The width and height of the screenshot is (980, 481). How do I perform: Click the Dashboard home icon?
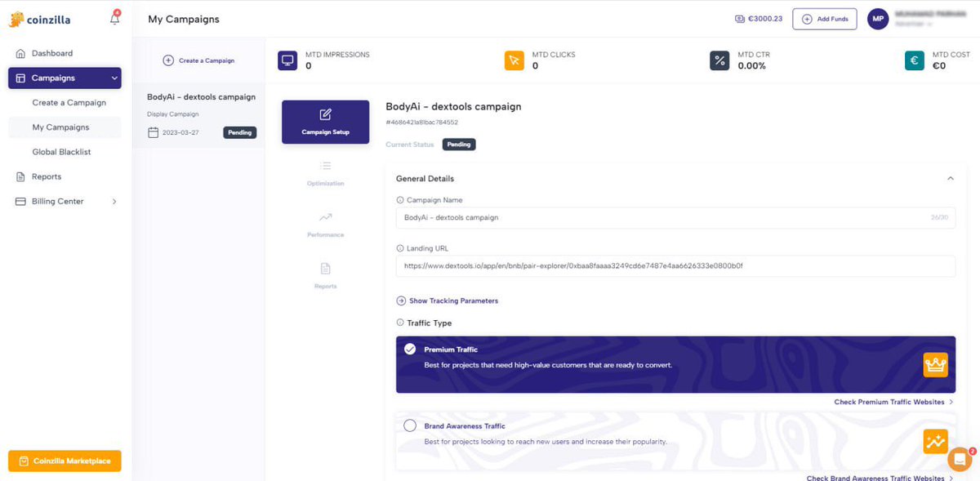coord(20,53)
